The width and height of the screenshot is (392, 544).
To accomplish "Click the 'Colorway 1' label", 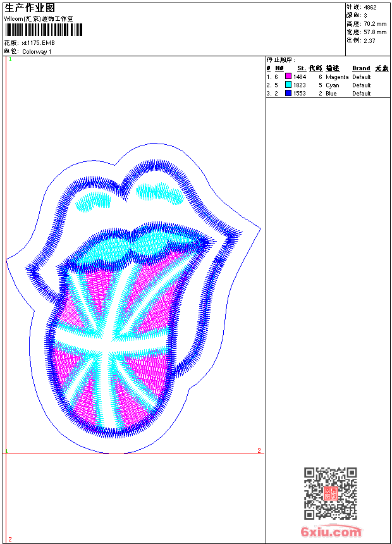I will [x=37, y=52].
